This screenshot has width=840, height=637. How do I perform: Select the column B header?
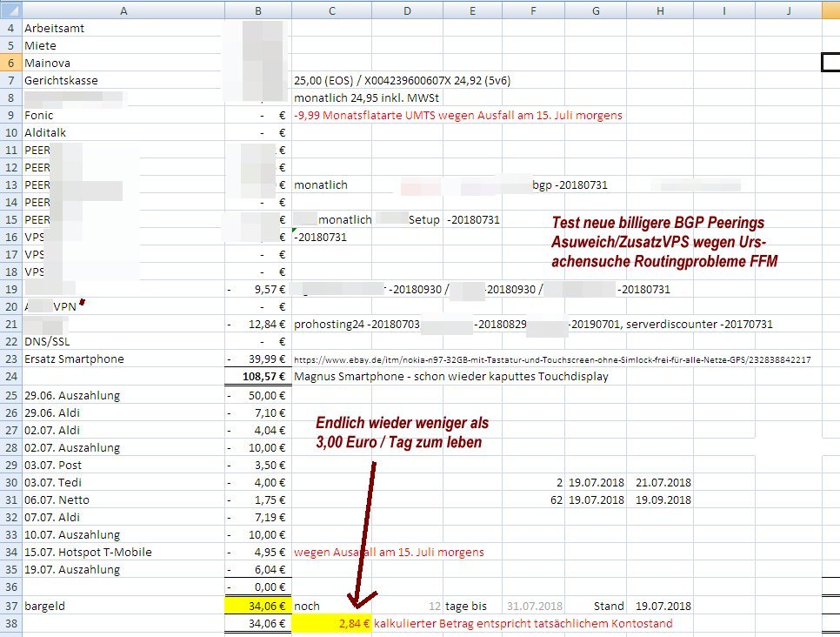257,10
